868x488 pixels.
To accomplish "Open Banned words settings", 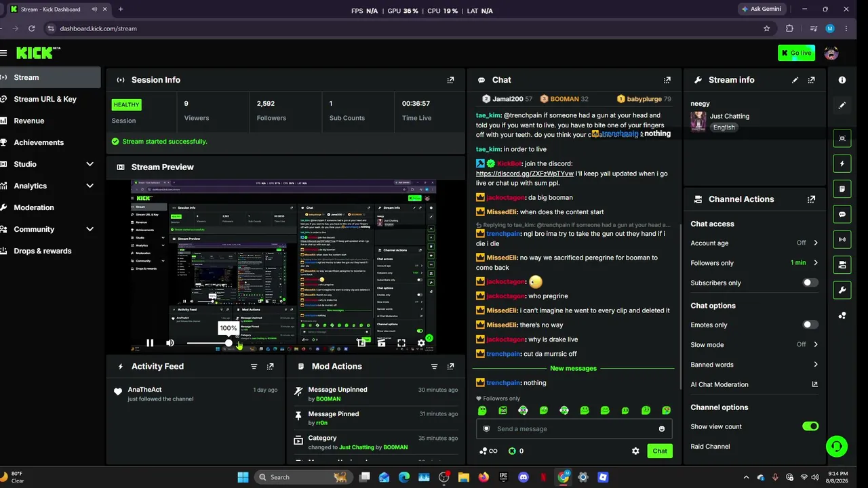I will click(x=754, y=365).
